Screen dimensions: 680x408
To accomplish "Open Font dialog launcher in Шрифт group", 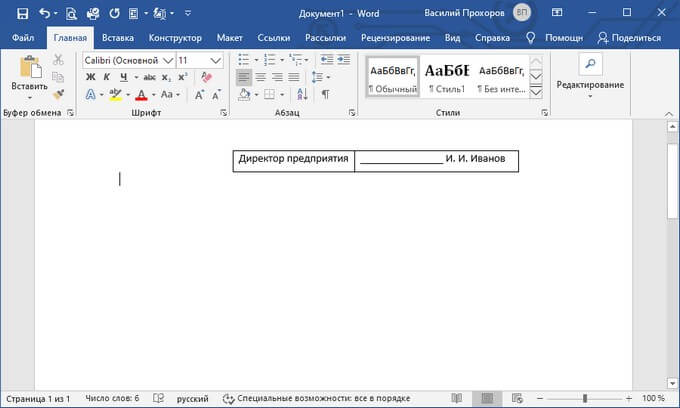I will 223,113.
